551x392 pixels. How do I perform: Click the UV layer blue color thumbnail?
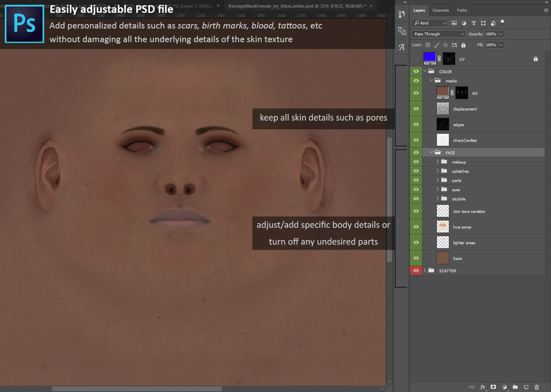[430, 59]
